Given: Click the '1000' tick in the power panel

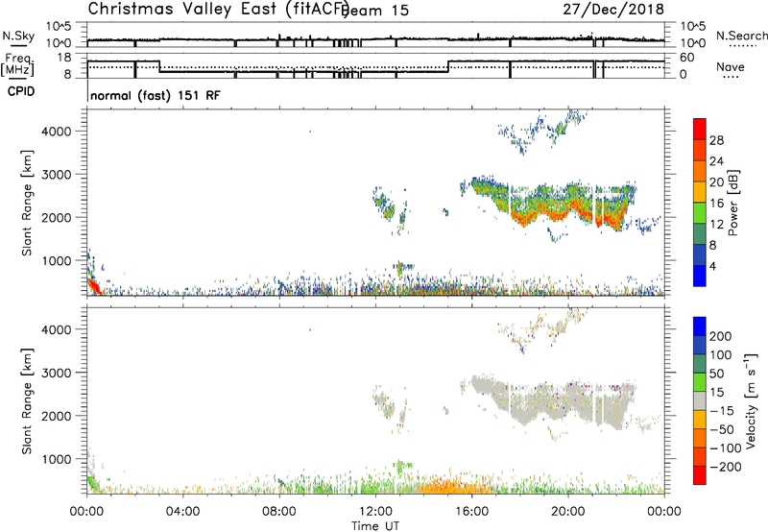Looking at the screenshot, I should (56, 261).
